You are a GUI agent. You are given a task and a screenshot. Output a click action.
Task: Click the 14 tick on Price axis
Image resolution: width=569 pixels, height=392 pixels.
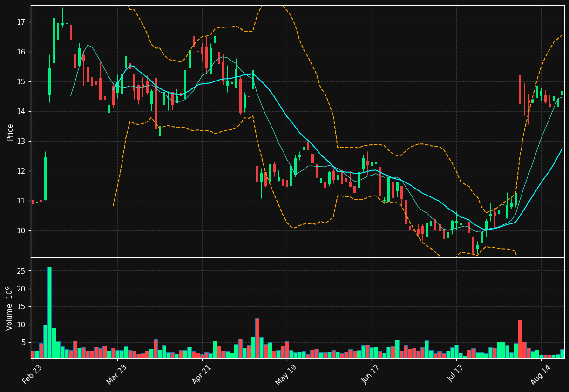(x=22, y=112)
